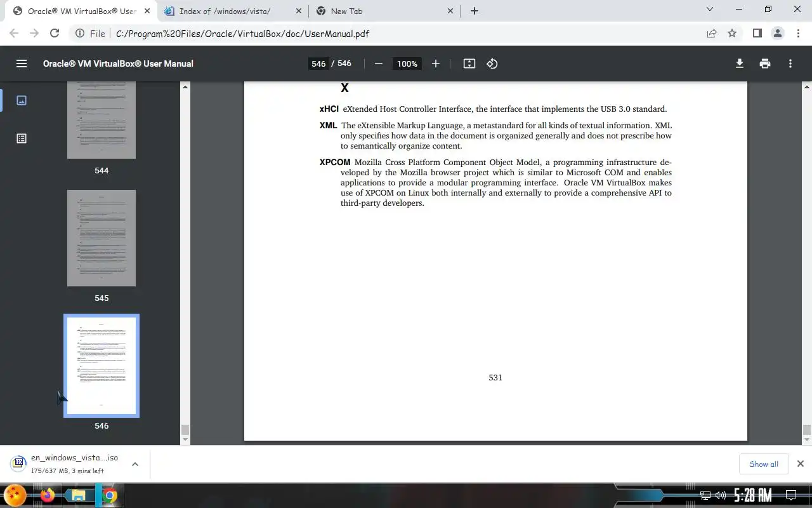Open the network status tray icon
The height and width of the screenshot is (508, 812).
(x=705, y=495)
